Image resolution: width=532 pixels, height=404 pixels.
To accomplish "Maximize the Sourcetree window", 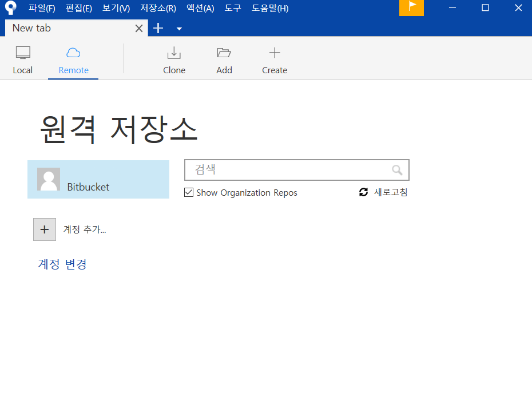I will 485,8.
